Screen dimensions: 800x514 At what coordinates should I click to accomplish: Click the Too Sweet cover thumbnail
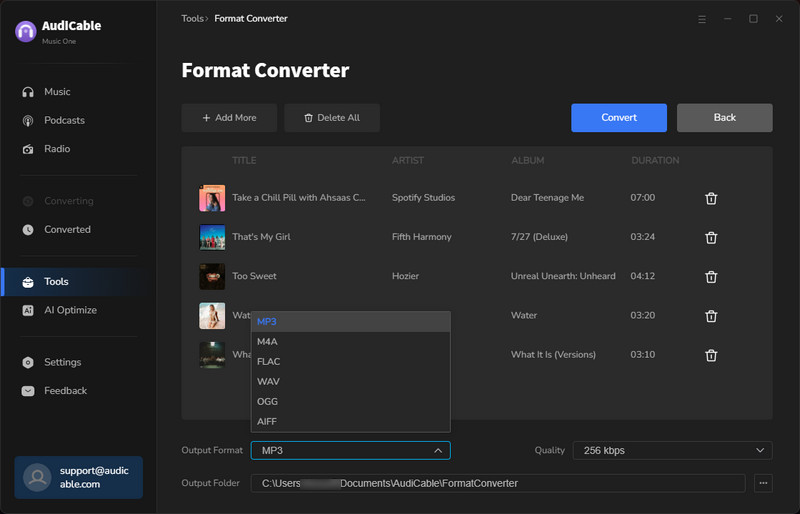(212, 277)
